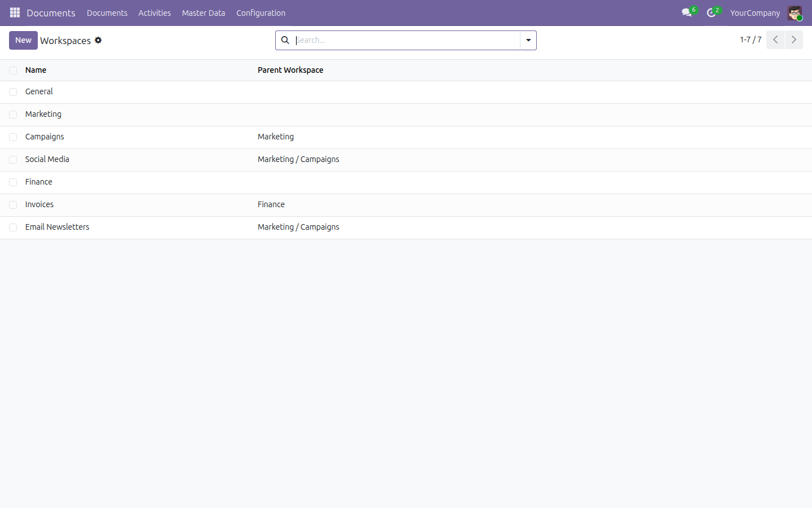Click the gear icon next to Workspaces
Screen dimensions: 812x508
(x=98, y=40)
